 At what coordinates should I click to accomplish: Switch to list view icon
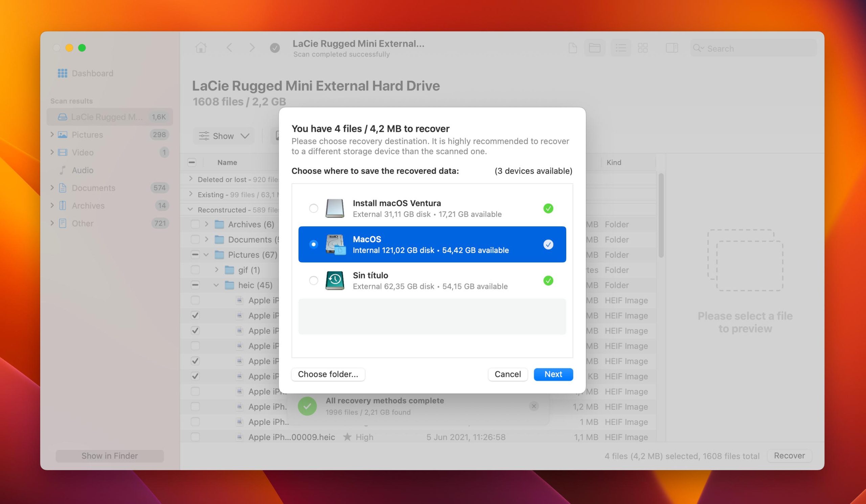pos(621,48)
